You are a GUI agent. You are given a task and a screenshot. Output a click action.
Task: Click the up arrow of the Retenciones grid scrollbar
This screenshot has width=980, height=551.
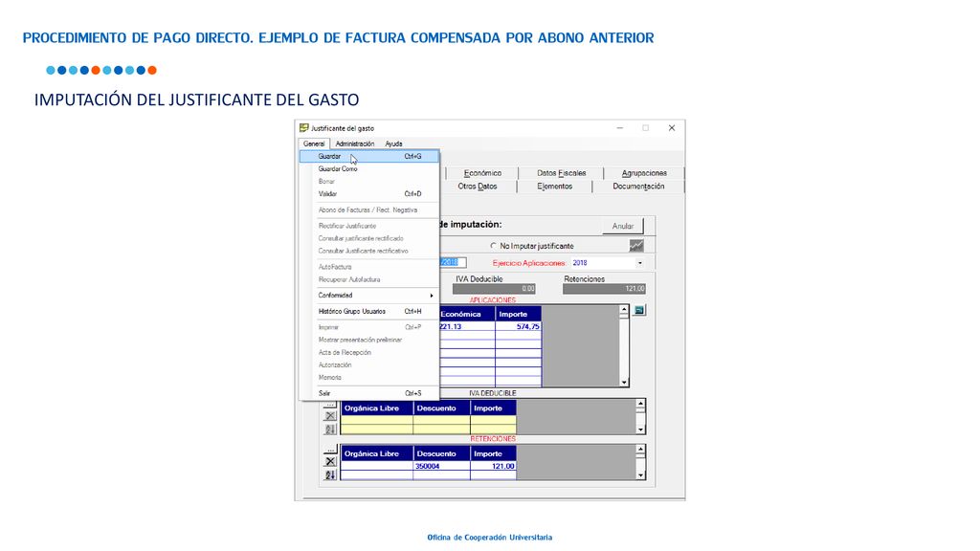[x=640, y=450]
